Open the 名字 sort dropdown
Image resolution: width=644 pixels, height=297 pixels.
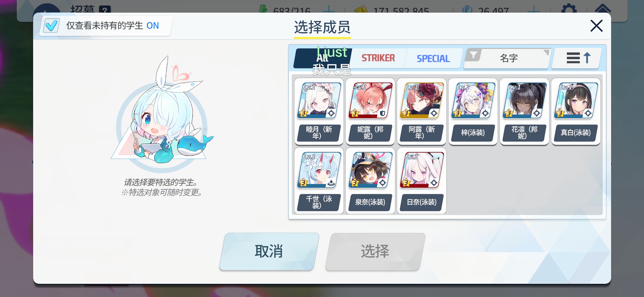(x=509, y=58)
